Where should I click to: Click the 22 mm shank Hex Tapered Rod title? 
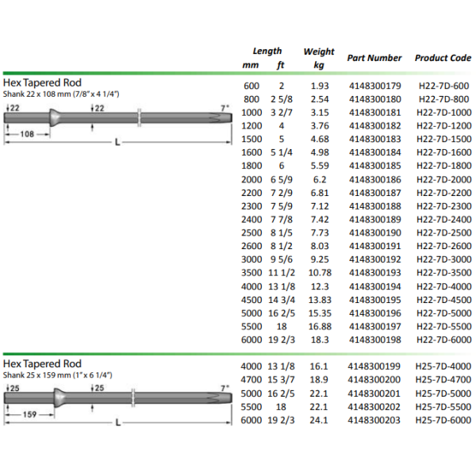42,83
